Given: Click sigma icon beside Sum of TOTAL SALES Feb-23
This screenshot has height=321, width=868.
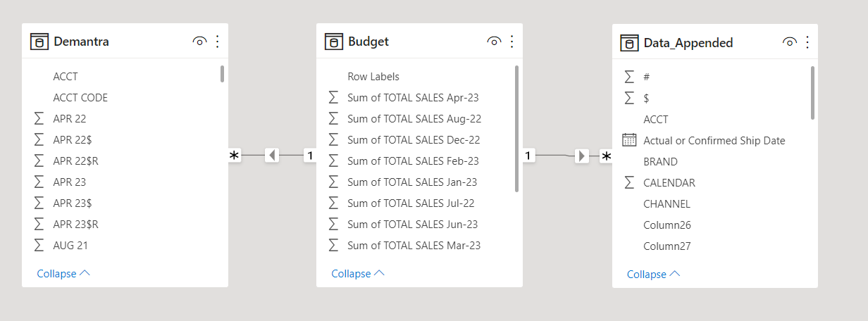Looking at the screenshot, I should pos(333,160).
